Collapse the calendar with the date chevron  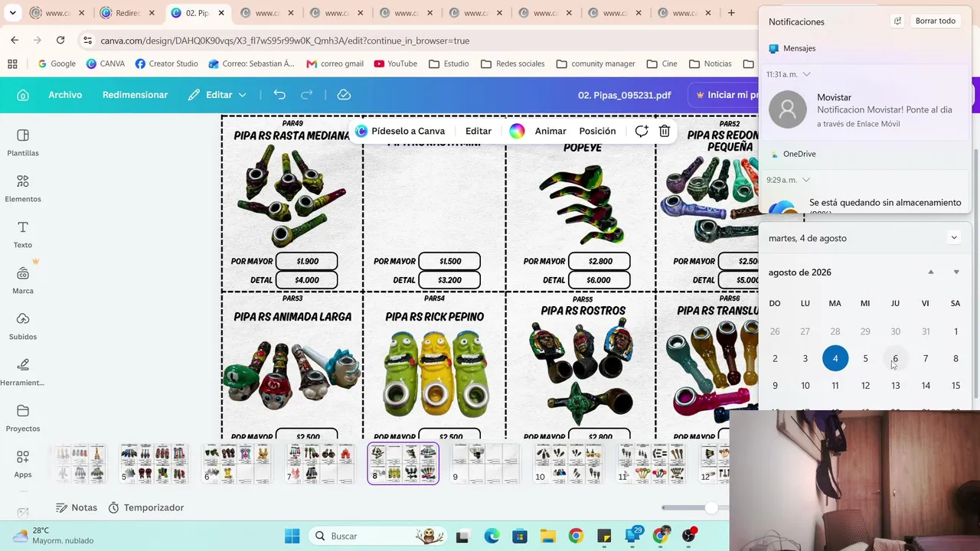point(954,238)
